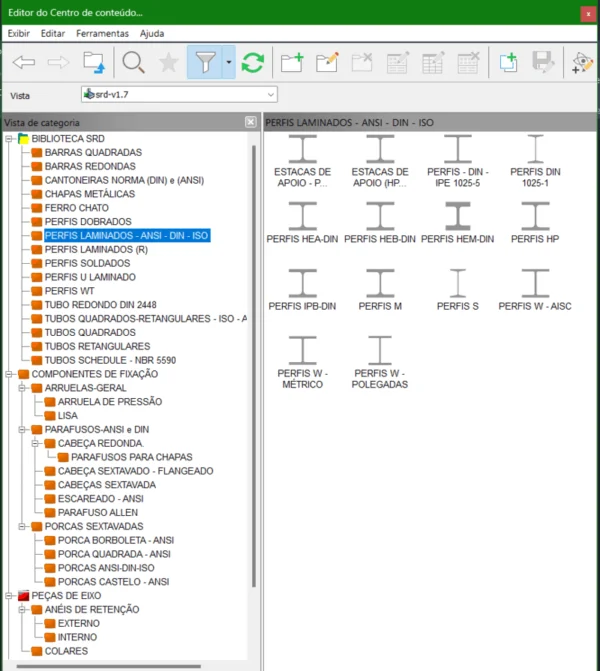This screenshot has height=671, width=600.
Task: Click the green Refresh arrows icon
Action: pyautogui.click(x=252, y=63)
